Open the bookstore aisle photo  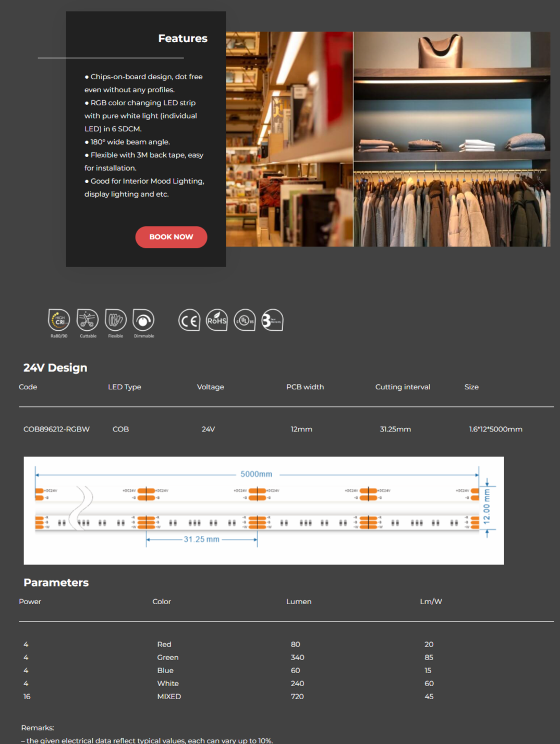point(289,139)
